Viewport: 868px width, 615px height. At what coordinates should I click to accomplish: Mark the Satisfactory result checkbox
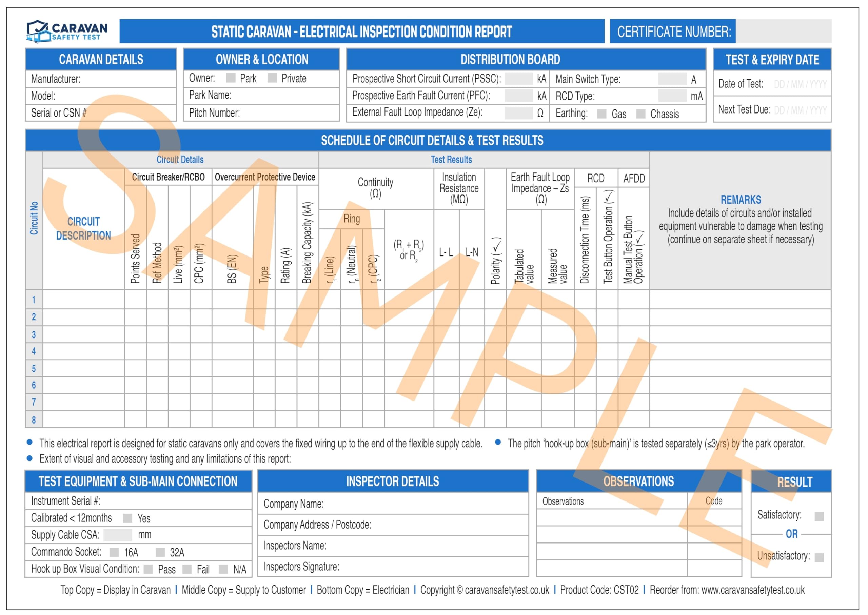[819, 516]
